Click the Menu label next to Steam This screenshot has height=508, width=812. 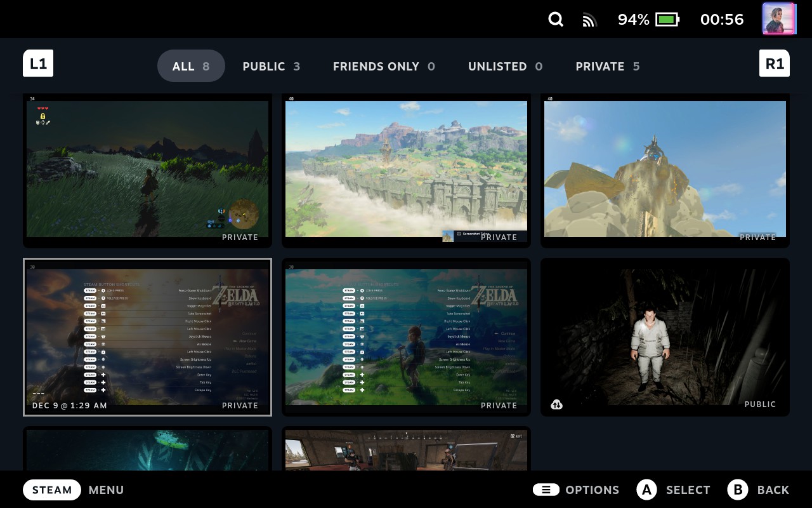107,490
